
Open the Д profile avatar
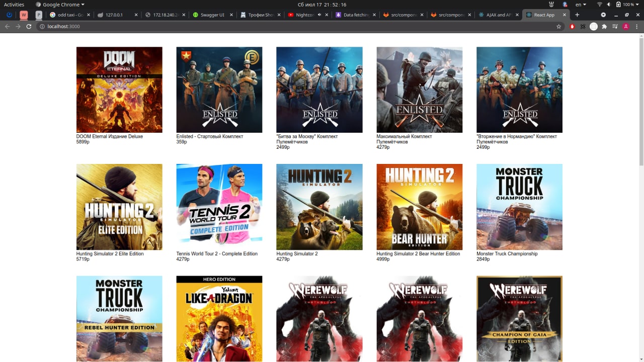point(626,26)
